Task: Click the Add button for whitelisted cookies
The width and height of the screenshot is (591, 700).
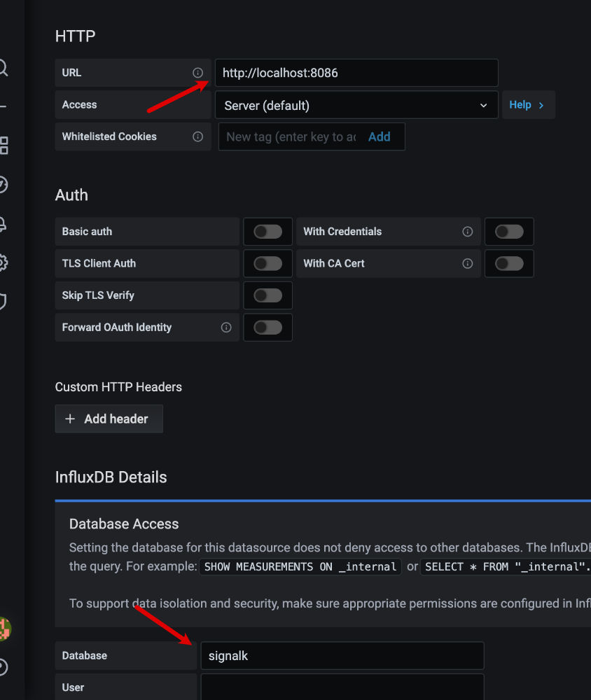Action: [x=379, y=137]
